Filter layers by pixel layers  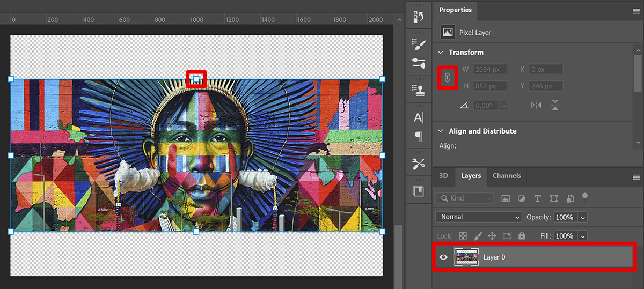pyautogui.click(x=505, y=198)
